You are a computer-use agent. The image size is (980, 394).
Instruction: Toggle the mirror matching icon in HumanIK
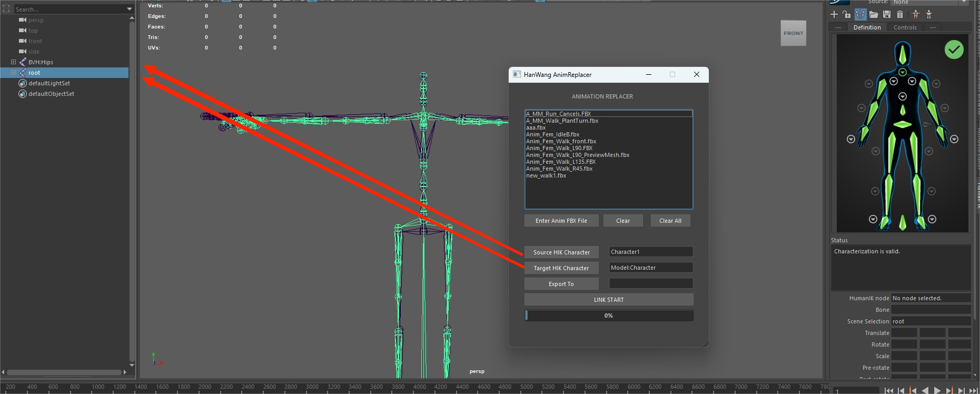click(x=860, y=14)
